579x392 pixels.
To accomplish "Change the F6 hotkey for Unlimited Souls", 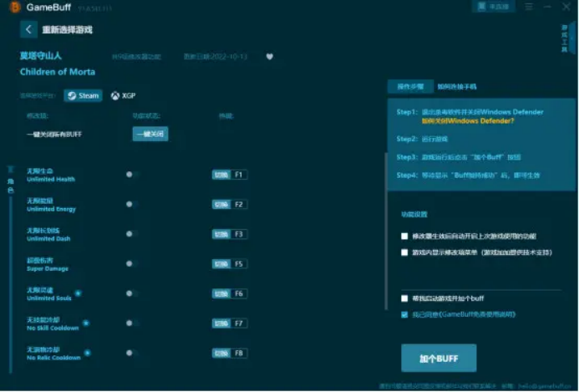I will 230,293.
